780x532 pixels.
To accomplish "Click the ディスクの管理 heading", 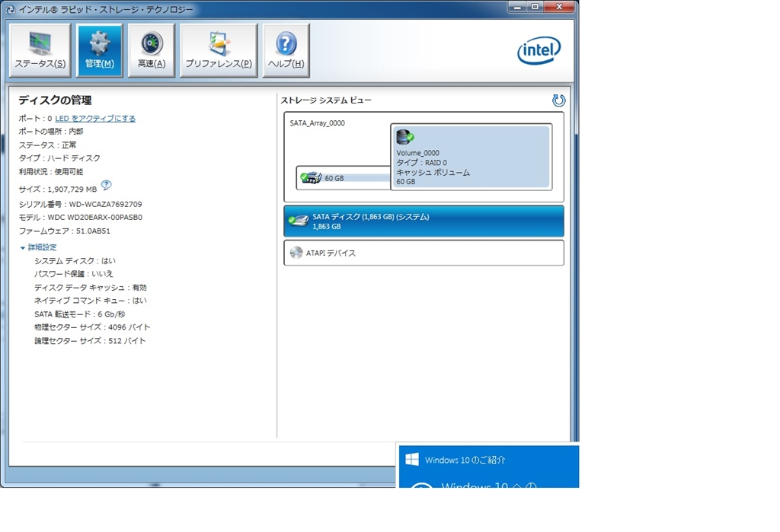I will 55,100.
